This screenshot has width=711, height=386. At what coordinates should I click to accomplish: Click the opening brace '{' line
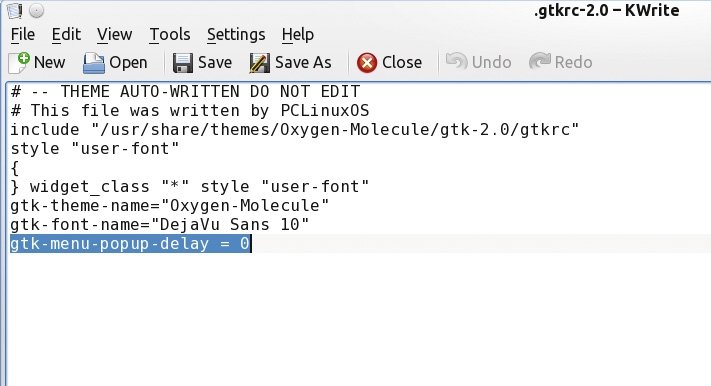[x=15, y=168]
